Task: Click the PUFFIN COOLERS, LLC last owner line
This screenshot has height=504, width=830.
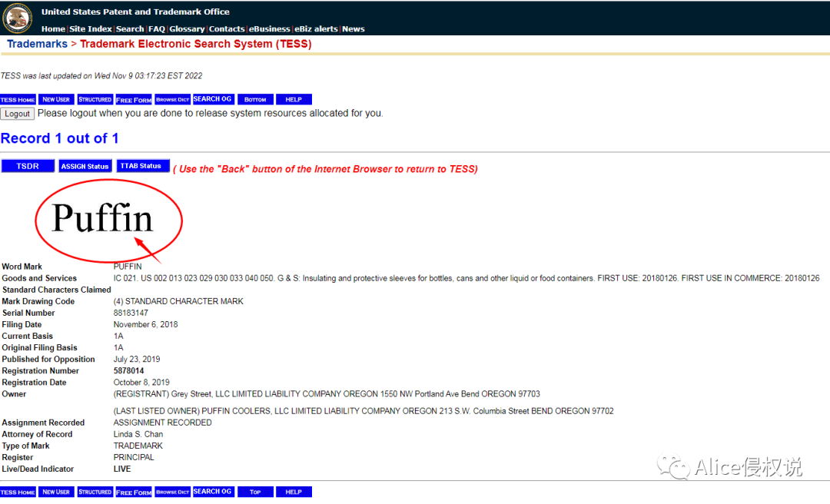Action: click(x=364, y=411)
